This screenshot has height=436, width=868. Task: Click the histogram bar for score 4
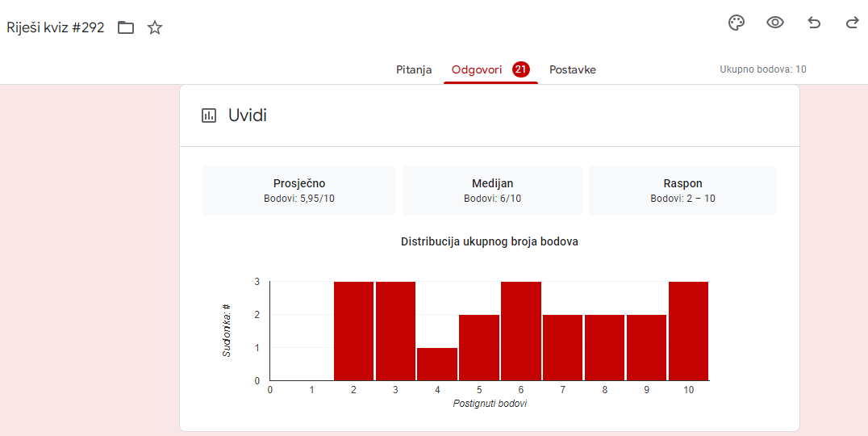click(437, 364)
